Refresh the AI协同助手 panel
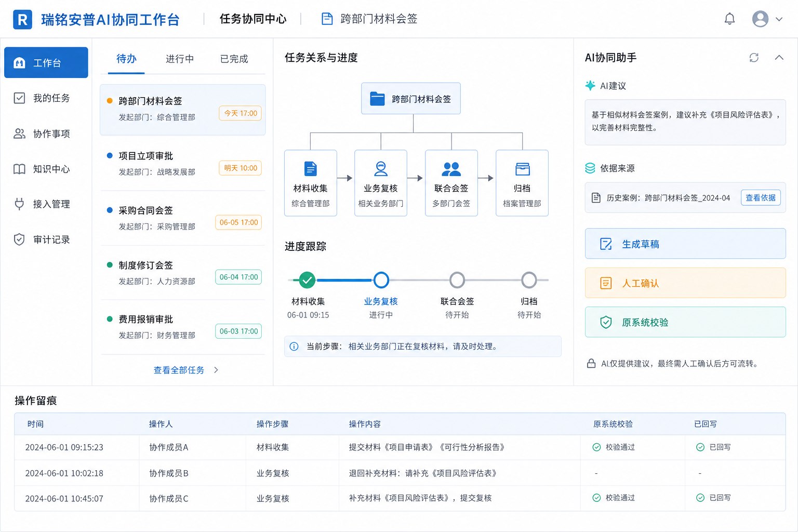This screenshot has height=532, width=798. 754,58
